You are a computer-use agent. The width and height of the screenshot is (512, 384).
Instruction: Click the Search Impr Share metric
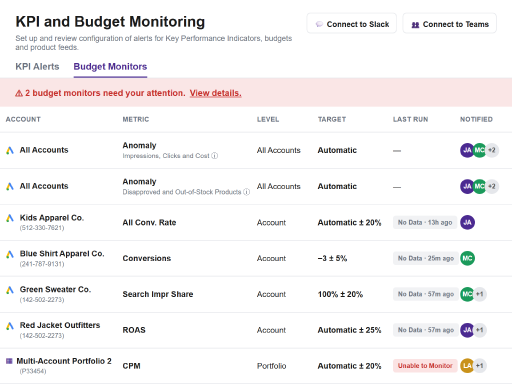point(158,294)
